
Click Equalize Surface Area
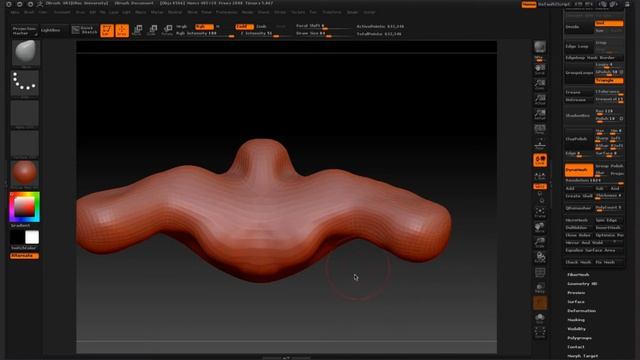[x=594, y=250]
